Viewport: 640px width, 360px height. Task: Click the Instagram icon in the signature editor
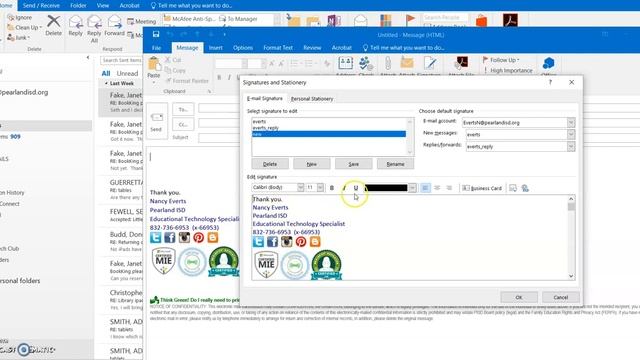pos(287,242)
